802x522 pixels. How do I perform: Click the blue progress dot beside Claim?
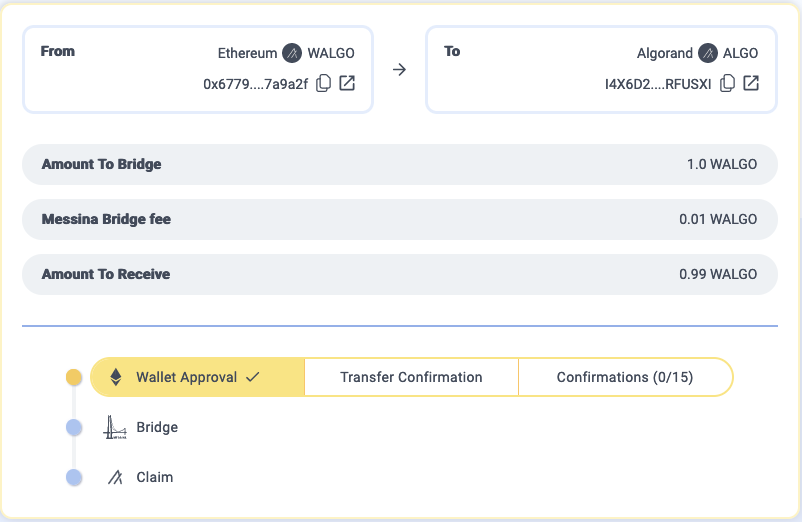[x=74, y=478]
